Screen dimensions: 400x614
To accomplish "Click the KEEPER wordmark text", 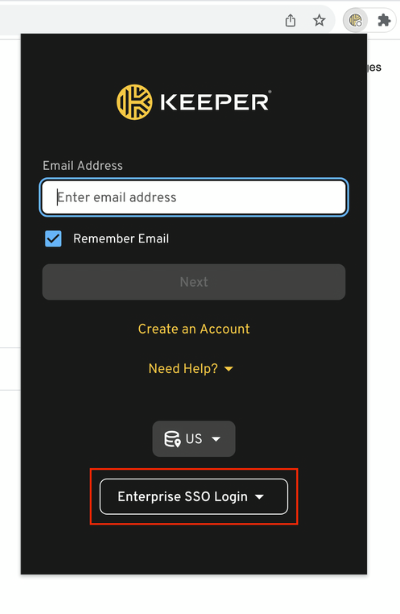I will [215, 102].
